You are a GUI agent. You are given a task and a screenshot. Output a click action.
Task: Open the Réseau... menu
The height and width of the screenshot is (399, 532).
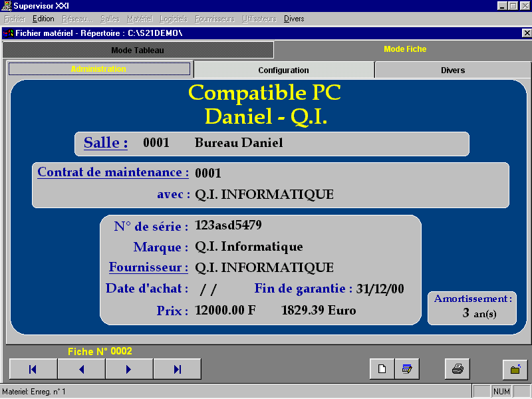(x=77, y=19)
